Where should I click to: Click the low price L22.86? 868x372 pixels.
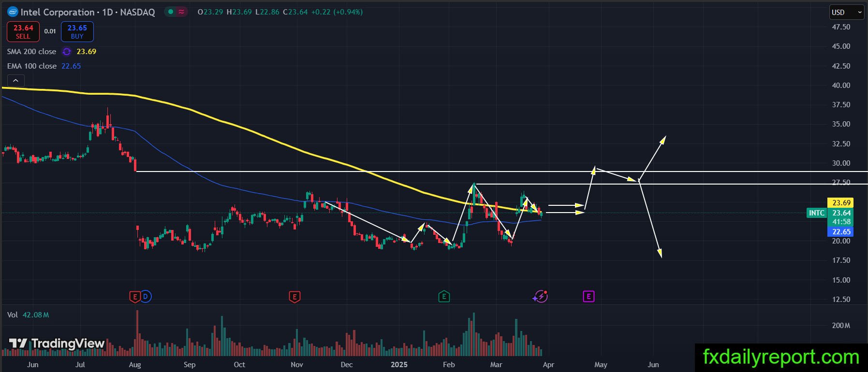pos(267,12)
